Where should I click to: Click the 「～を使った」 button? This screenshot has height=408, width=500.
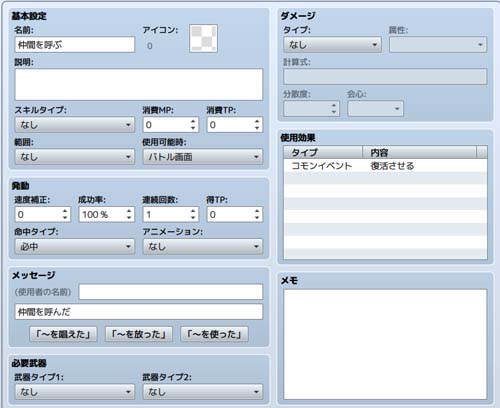(x=214, y=334)
